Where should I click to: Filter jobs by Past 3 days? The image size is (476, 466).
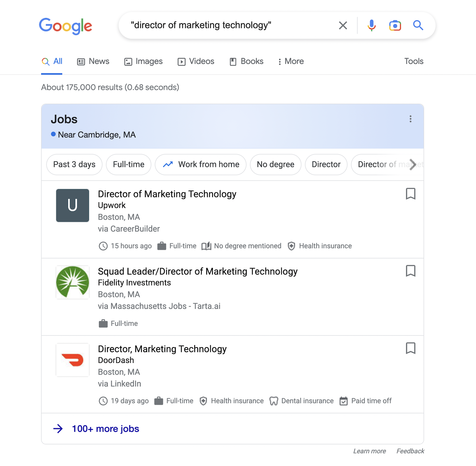point(74,165)
